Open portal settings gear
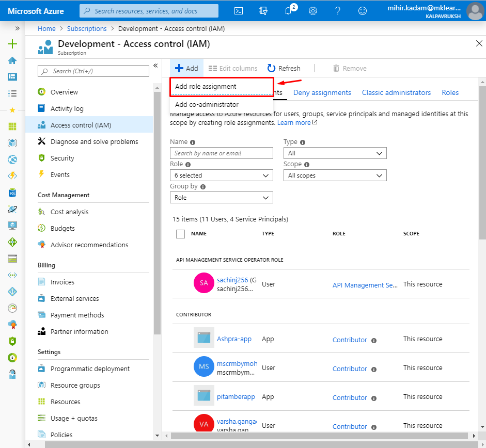Screen dimensions: 486x448 pos(313,11)
